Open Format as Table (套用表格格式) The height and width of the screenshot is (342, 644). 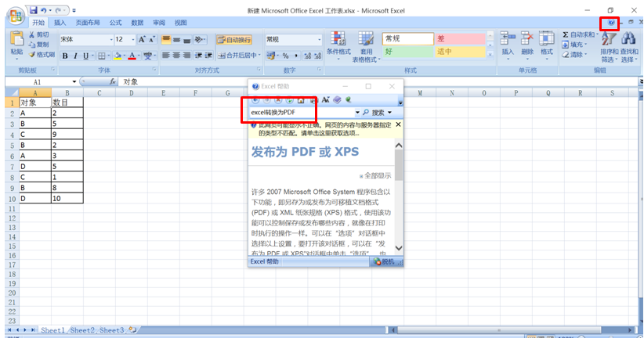pyautogui.click(x=366, y=46)
